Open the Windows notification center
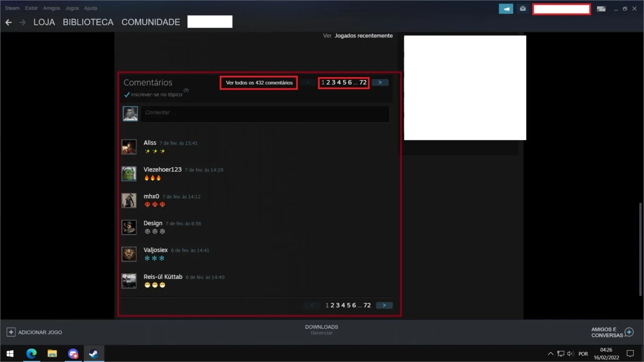The image size is (644, 362). [x=630, y=354]
